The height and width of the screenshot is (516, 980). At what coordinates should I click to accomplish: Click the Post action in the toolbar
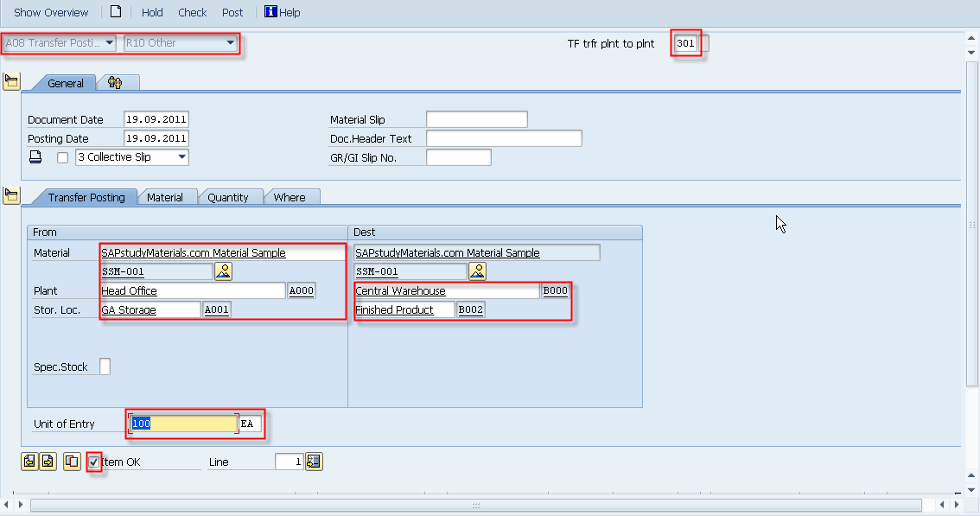tap(232, 12)
